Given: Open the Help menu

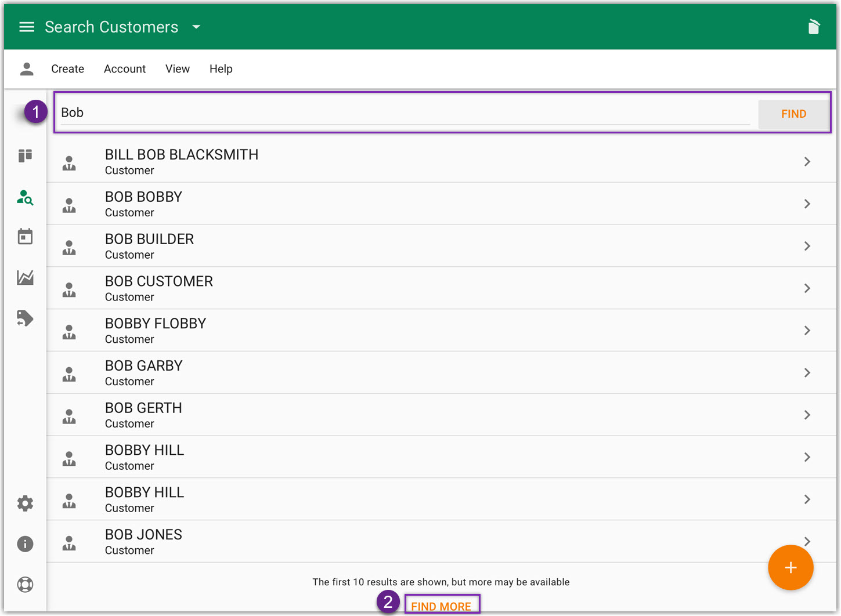Looking at the screenshot, I should point(221,69).
